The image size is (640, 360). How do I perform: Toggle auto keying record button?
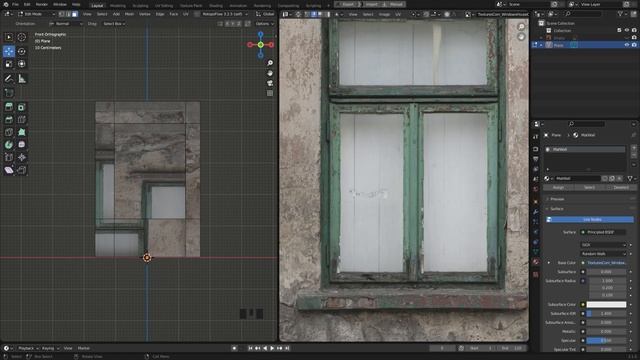234,348
